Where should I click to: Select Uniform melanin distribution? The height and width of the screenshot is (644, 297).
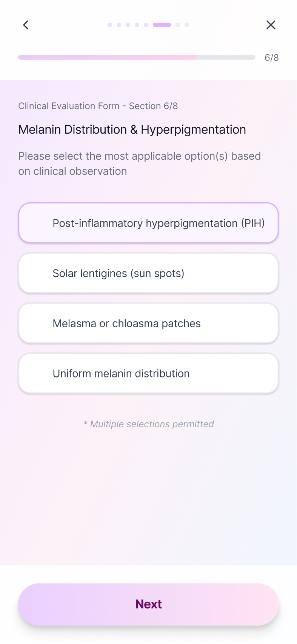[x=148, y=373]
